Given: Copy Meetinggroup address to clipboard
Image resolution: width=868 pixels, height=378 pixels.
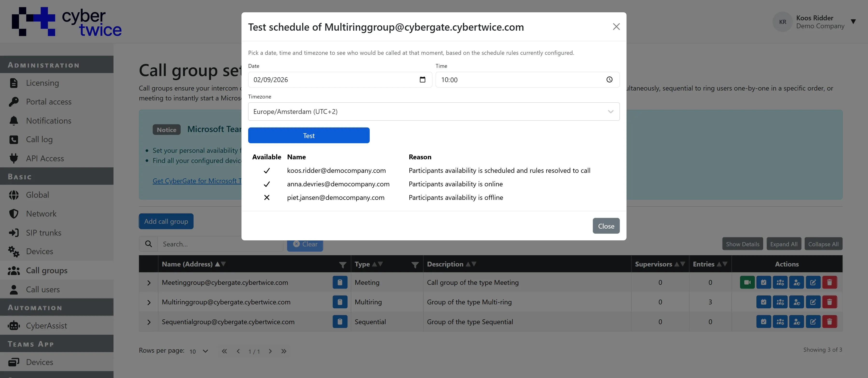Looking at the screenshot, I should 340,283.
